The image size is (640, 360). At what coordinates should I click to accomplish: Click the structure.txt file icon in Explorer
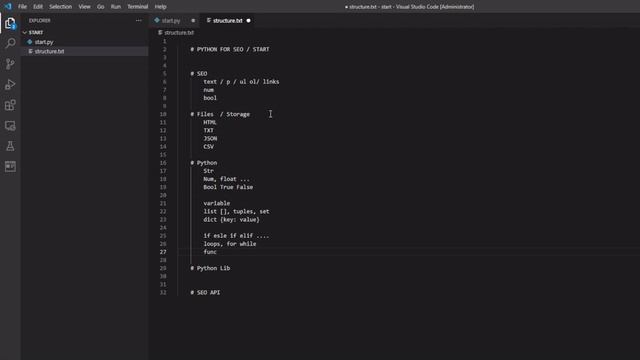click(x=30, y=51)
